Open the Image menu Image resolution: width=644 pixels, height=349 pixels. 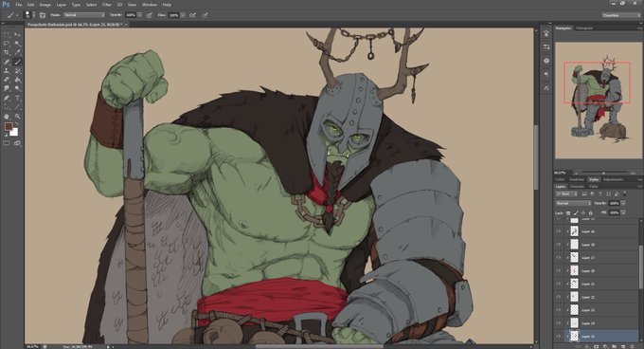(x=45, y=5)
